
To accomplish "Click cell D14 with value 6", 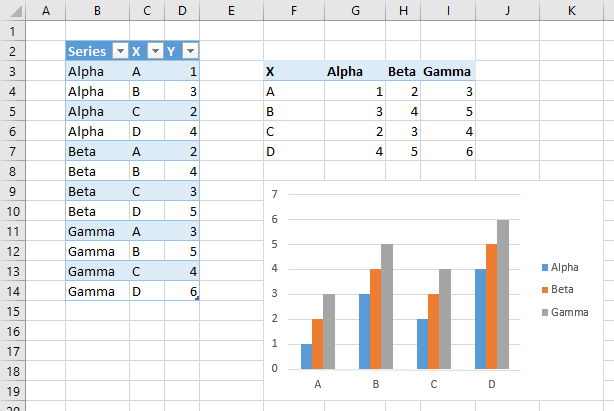I will (x=182, y=291).
